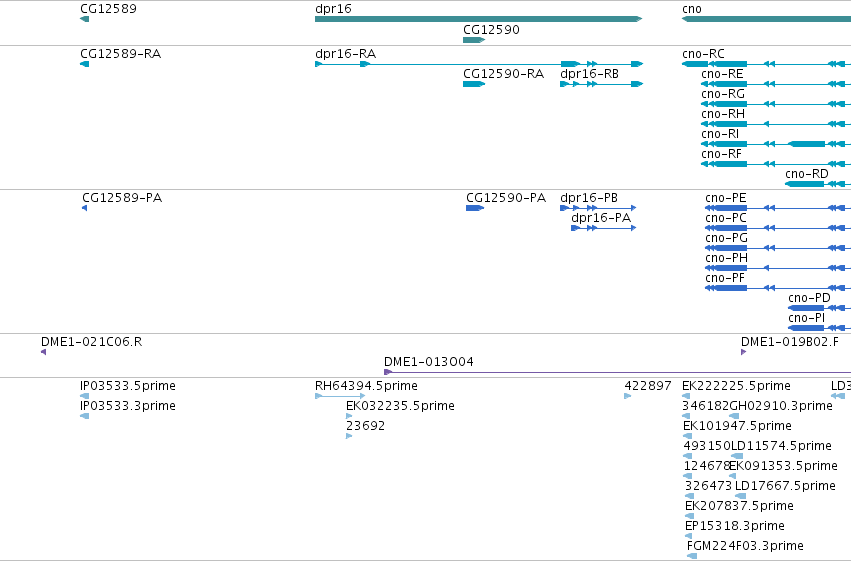Image resolution: width=851 pixels, height=561 pixels.
Task: Click the EK091353.5prime EST arrow
Action: 733,477
